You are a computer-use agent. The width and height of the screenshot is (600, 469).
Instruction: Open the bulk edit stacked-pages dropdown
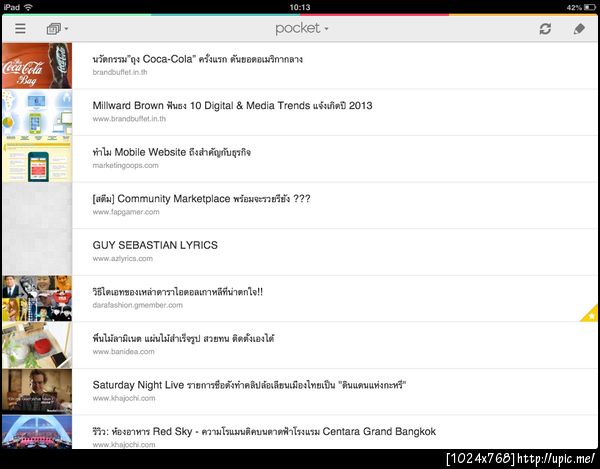[57, 29]
